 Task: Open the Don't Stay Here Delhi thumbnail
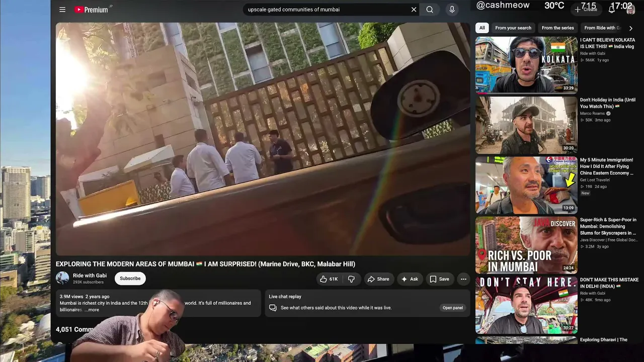click(x=526, y=305)
